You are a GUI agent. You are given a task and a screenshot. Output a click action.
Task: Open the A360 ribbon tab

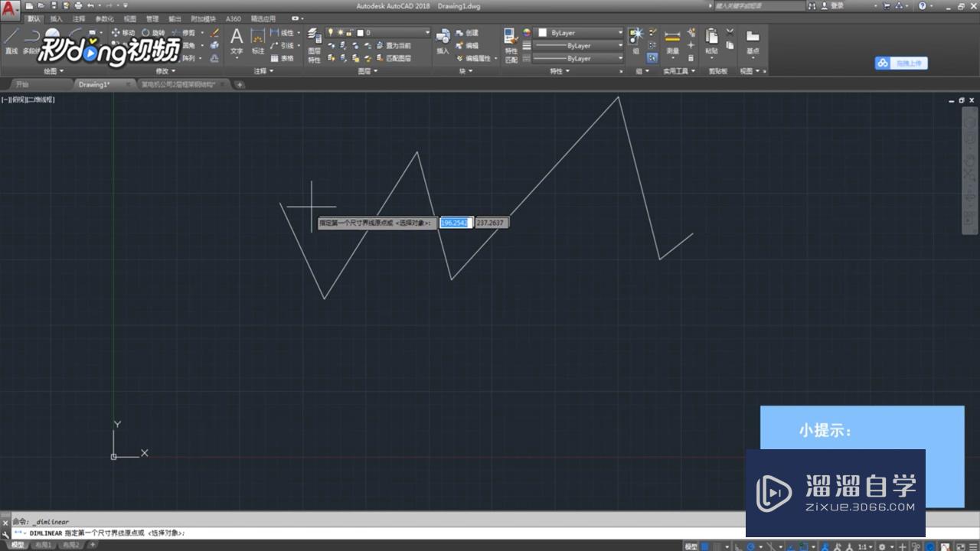[233, 18]
